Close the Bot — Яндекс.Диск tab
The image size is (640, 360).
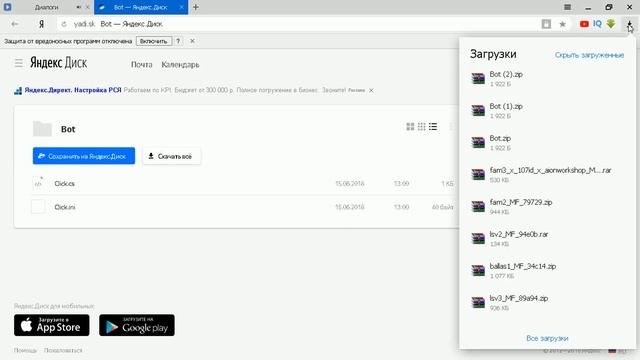pyautogui.click(x=182, y=7)
